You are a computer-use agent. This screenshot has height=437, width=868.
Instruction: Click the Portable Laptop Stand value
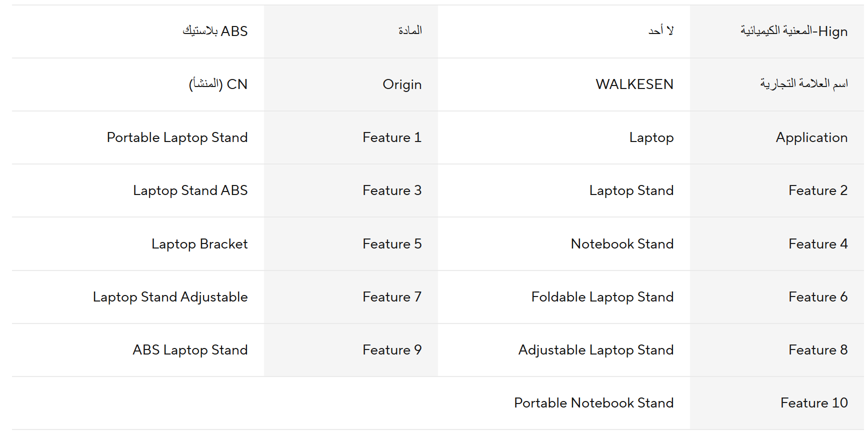pyautogui.click(x=177, y=137)
